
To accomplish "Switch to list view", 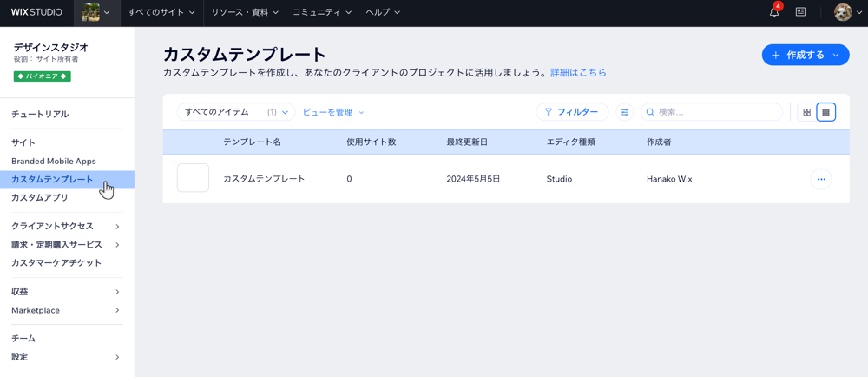I will point(826,112).
